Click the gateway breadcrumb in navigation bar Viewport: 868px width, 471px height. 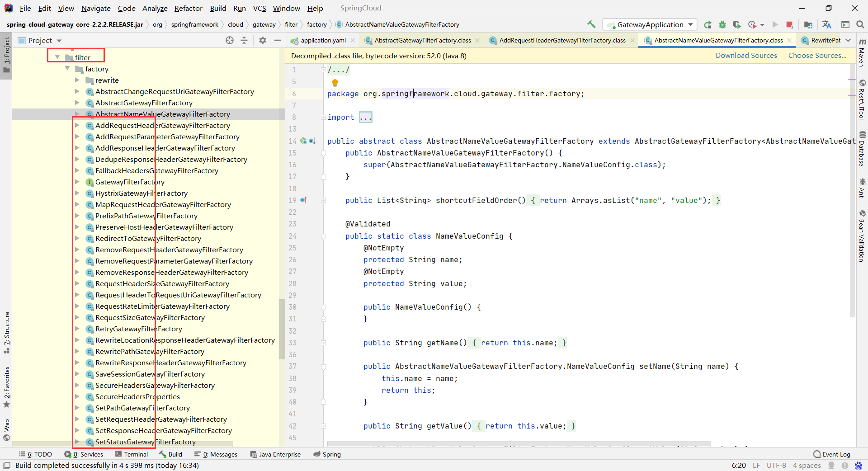tap(264, 24)
